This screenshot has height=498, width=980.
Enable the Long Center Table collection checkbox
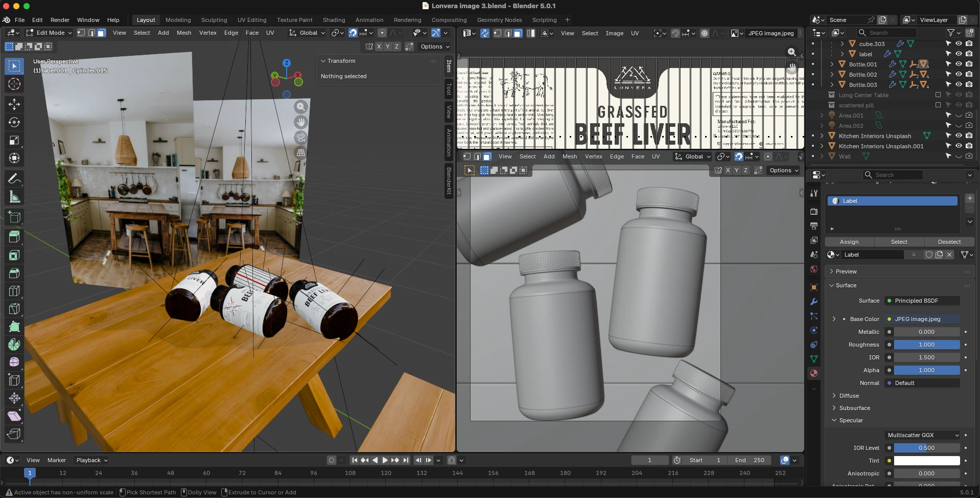938,95
